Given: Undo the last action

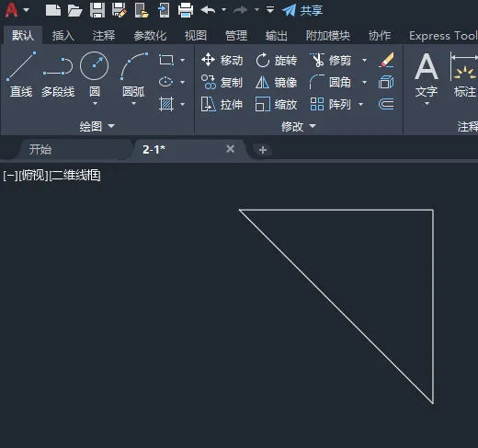Looking at the screenshot, I should (208, 10).
